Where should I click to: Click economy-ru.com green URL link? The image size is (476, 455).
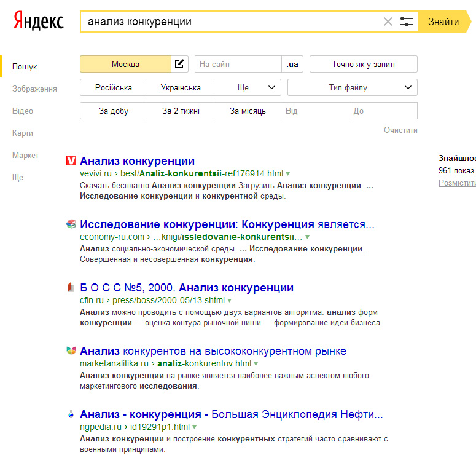[x=191, y=237]
